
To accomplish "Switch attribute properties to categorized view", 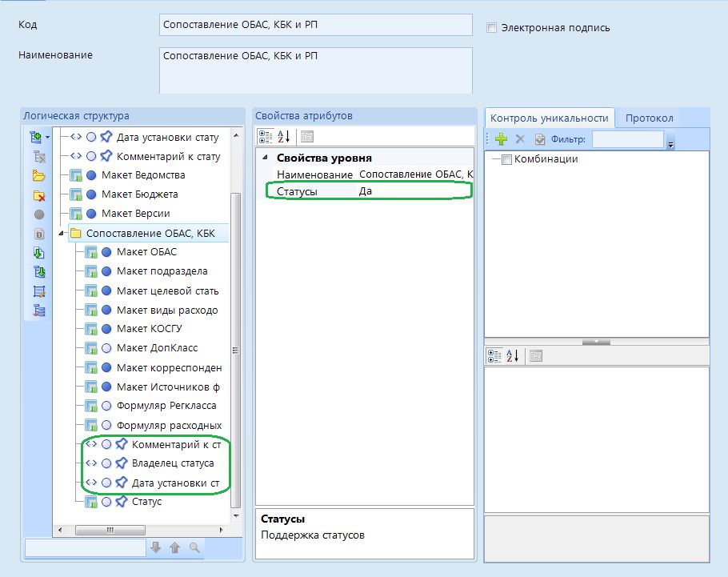I will coord(266,136).
